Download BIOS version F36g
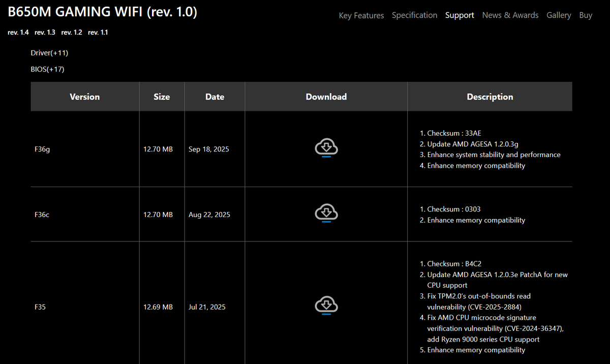 pyautogui.click(x=326, y=148)
